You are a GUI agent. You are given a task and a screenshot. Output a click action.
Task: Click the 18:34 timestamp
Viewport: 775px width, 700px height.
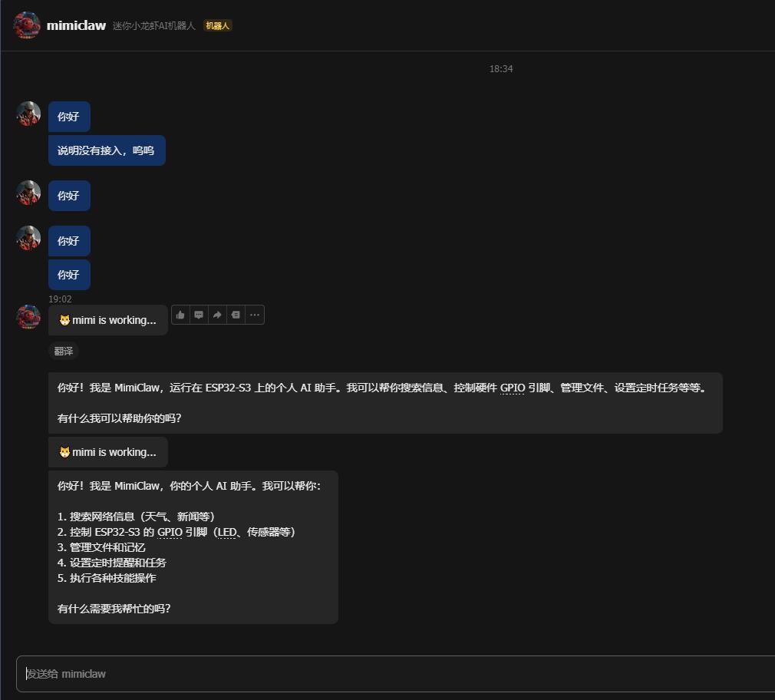point(501,68)
